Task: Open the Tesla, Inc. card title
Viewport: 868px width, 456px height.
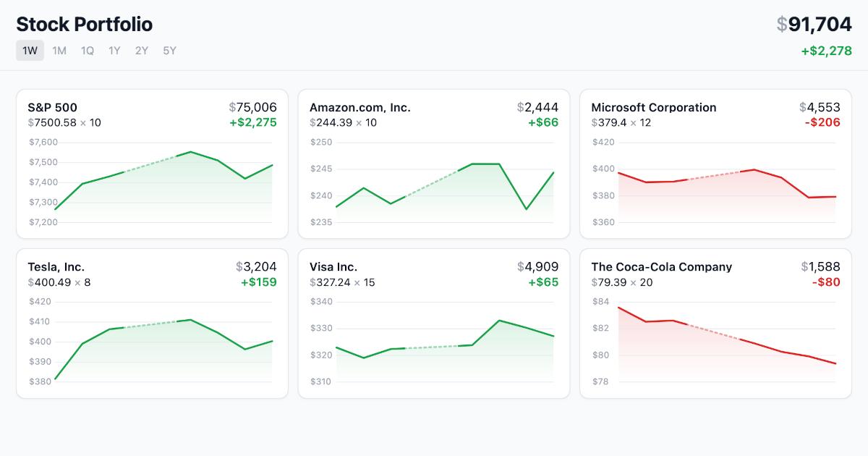Action: point(56,266)
